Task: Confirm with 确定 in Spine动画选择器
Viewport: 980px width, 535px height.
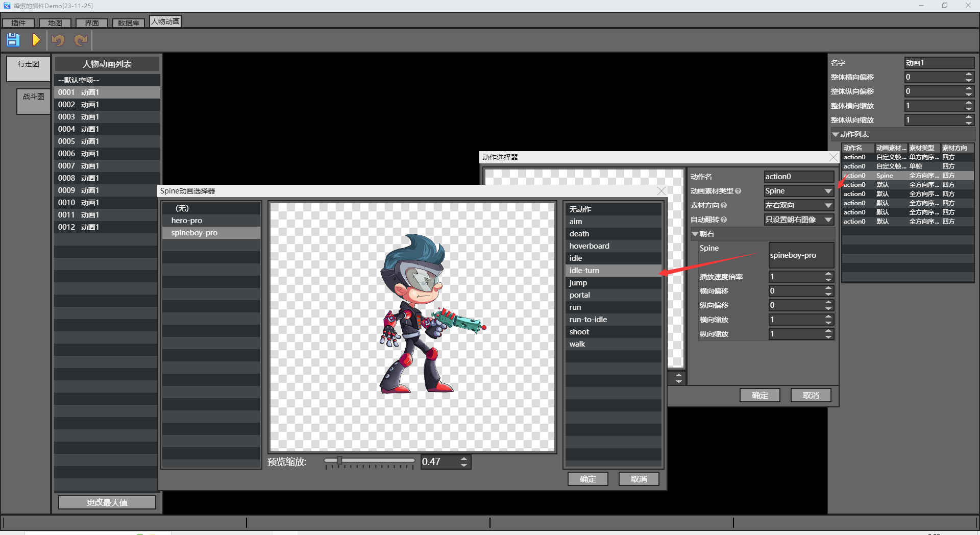Action: point(588,479)
